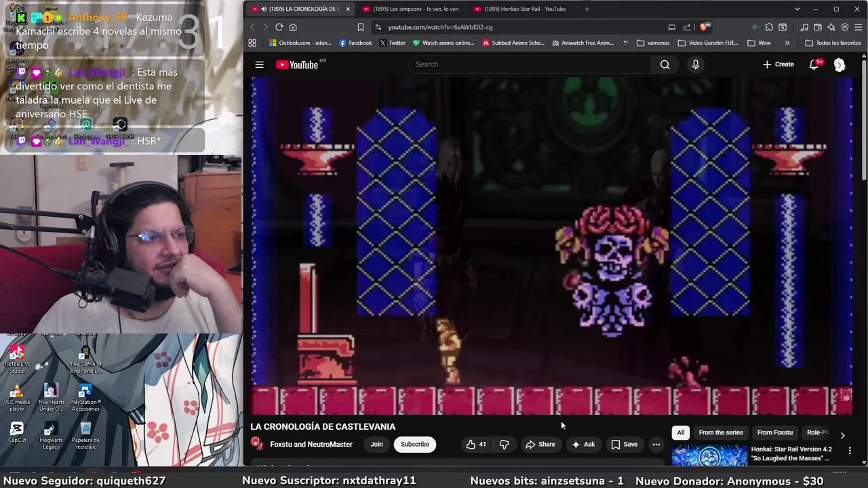
Task: Reload the page in the browser
Action: pyautogui.click(x=279, y=27)
